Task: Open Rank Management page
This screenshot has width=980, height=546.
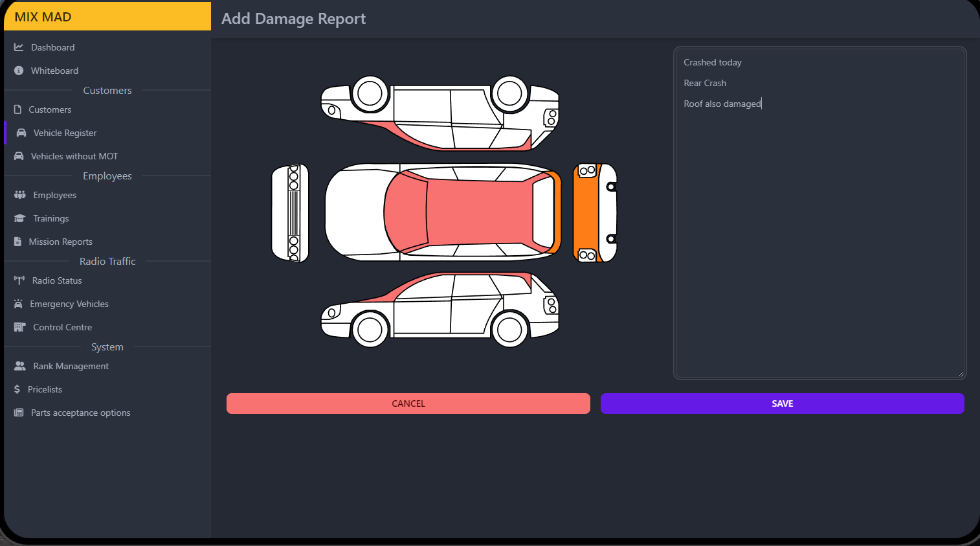Action: point(71,366)
